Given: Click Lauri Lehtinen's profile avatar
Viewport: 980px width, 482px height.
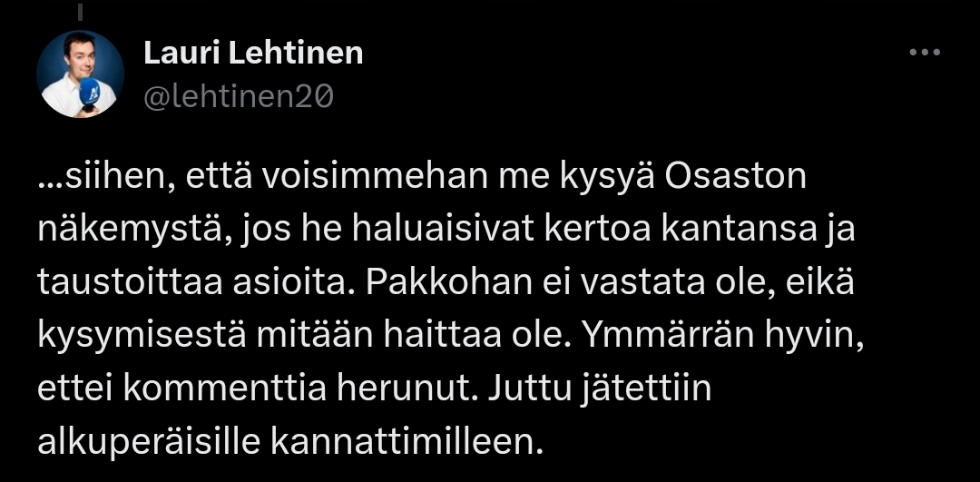Looking at the screenshot, I should pyautogui.click(x=80, y=74).
